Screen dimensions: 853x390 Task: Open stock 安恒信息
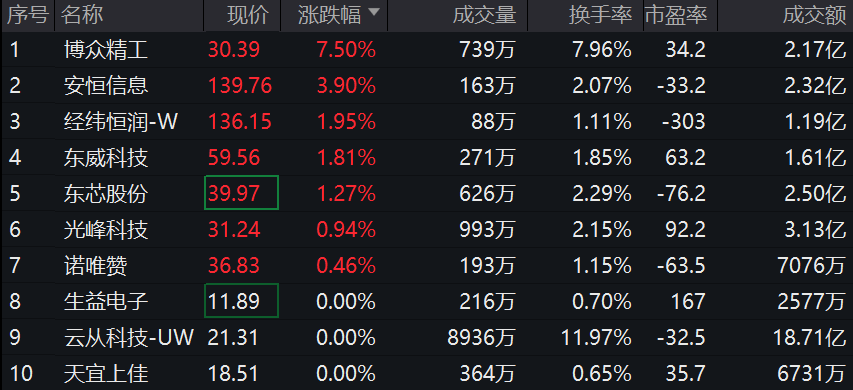coord(106,86)
